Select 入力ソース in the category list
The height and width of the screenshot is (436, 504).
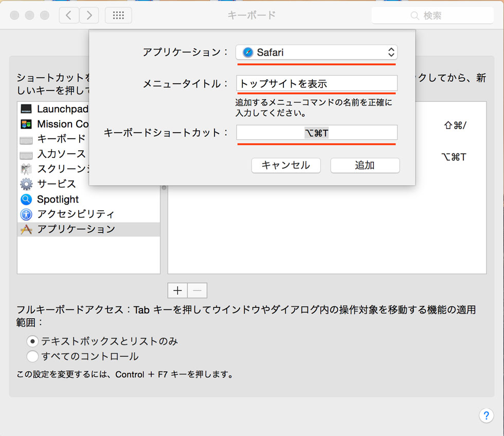tap(61, 154)
